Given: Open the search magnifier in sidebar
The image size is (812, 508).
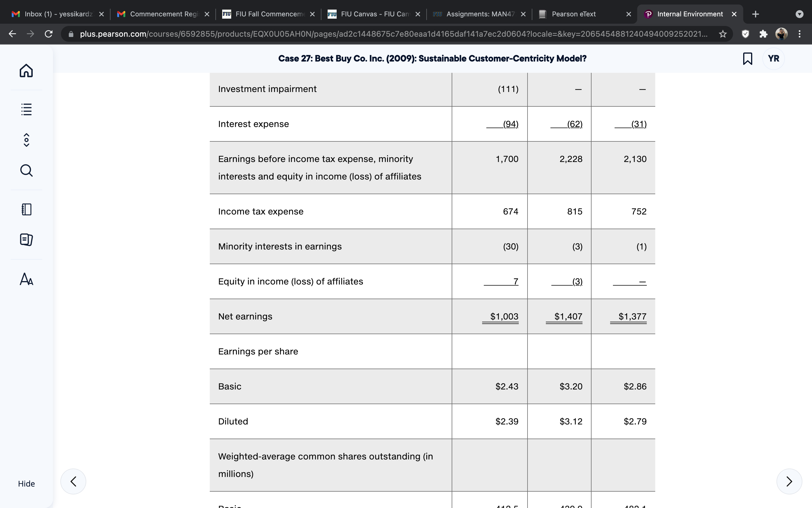Looking at the screenshot, I should (27, 170).
